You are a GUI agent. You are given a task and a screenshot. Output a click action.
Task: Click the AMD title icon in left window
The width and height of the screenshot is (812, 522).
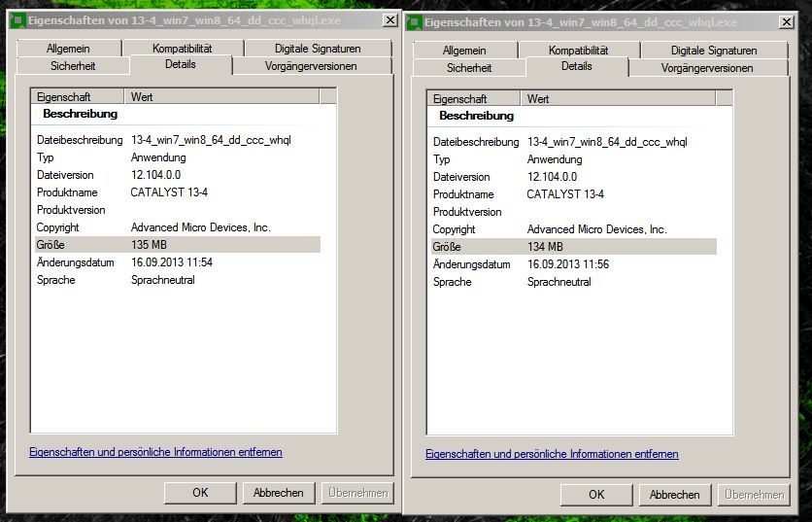point(18,20)
